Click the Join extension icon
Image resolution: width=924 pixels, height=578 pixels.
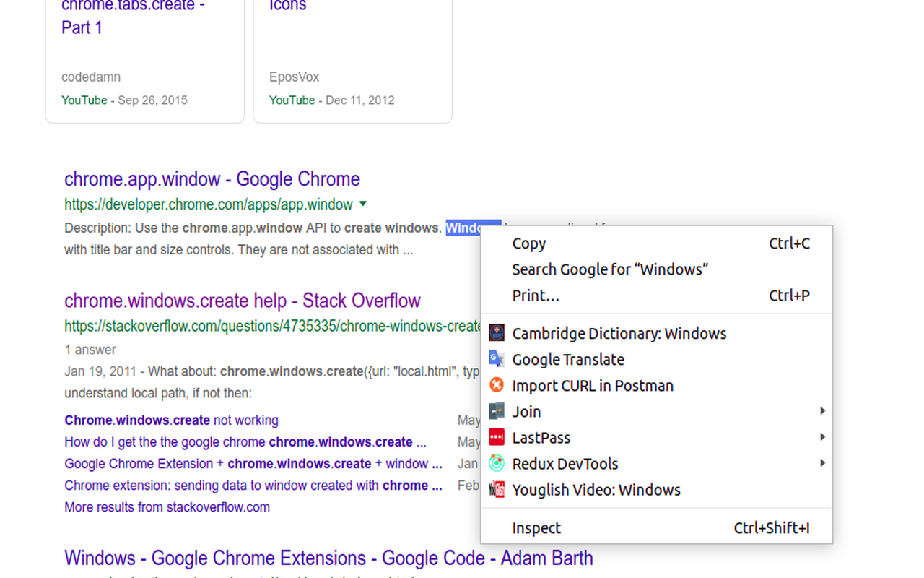(x=497, y=411)
